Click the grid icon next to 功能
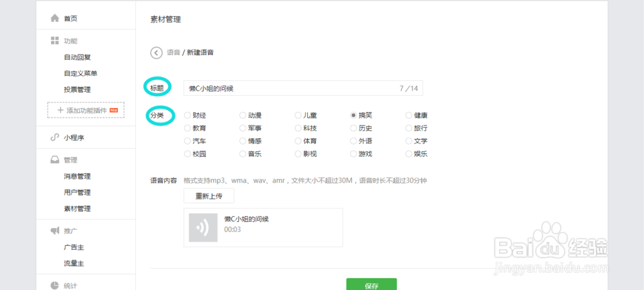Screen dimensions: 644x290 point(55,41)
